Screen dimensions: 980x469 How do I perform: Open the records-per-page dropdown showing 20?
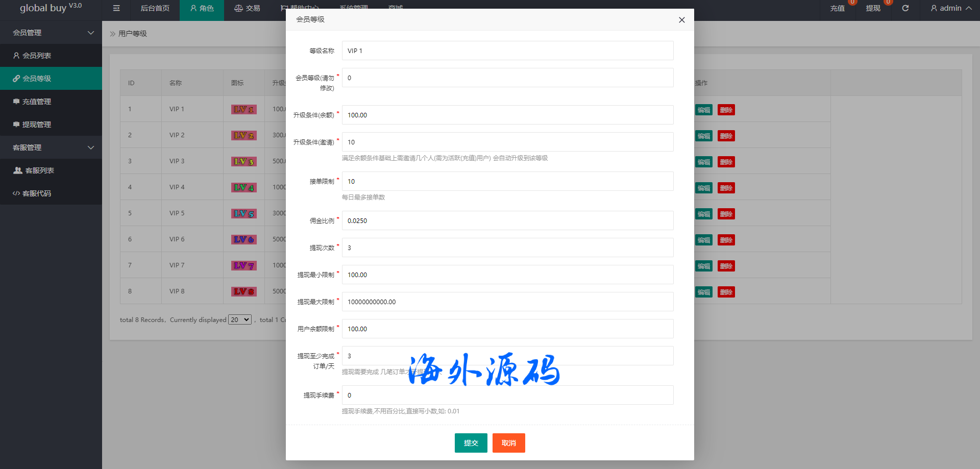tap(239, 319)
